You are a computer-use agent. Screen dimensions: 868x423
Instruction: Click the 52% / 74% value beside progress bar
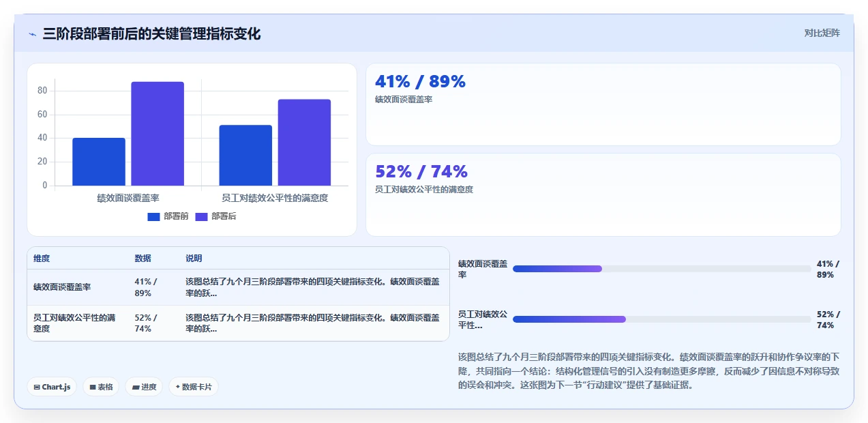pos(828,319)
